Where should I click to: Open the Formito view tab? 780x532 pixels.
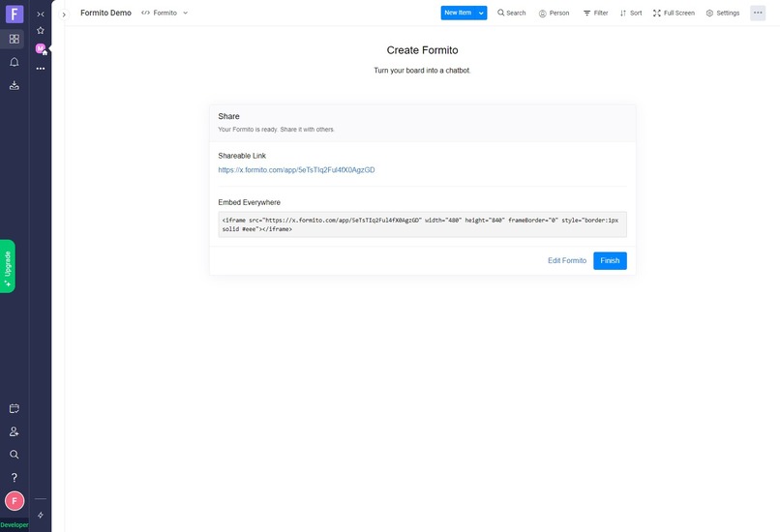[159, 13]
